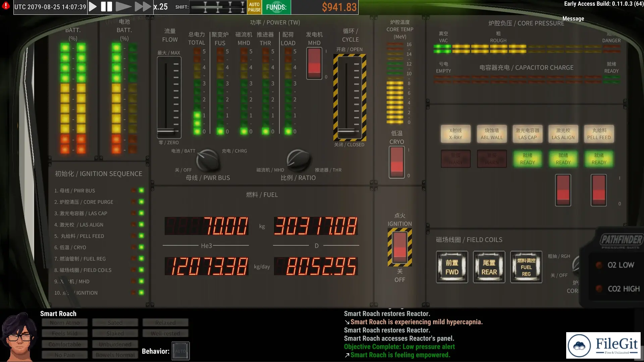Flip the IGNITION hazard-striped switch
Viewport: 644px width, 362px height.
pyautogui.click(x=400, y=247)
